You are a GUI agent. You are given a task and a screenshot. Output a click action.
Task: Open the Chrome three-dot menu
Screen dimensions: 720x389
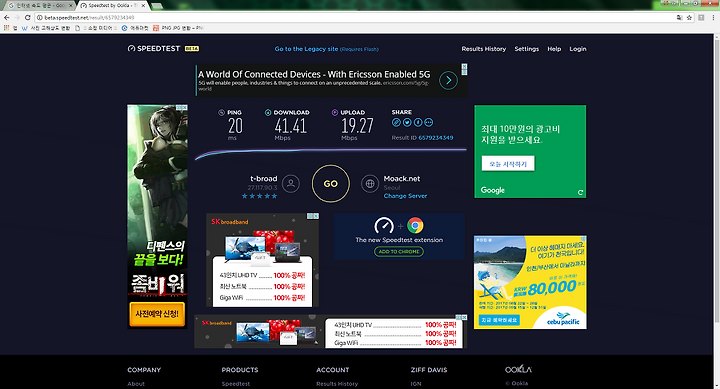[714, 17]
